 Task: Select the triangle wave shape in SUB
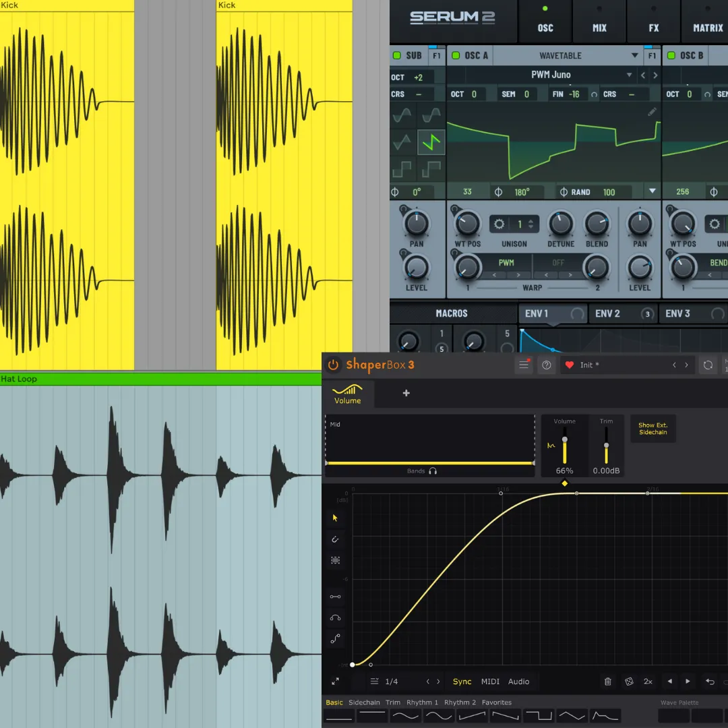[x=402, y=142]
